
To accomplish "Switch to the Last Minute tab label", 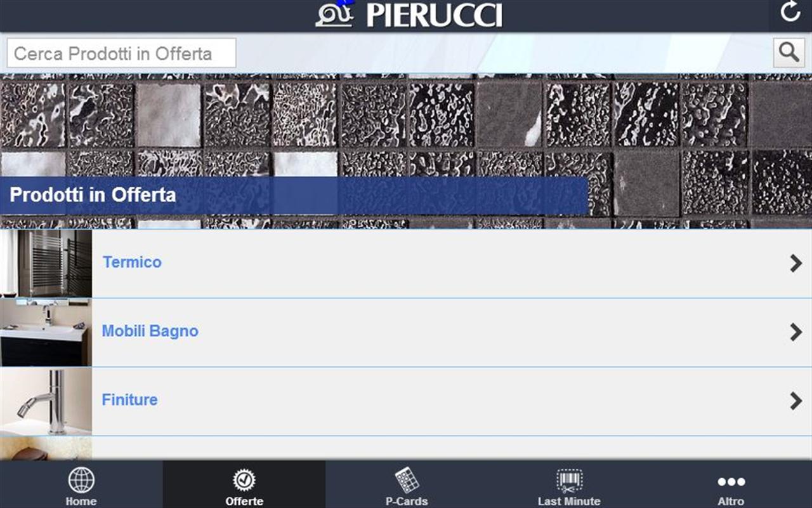I will coord(569,501).
